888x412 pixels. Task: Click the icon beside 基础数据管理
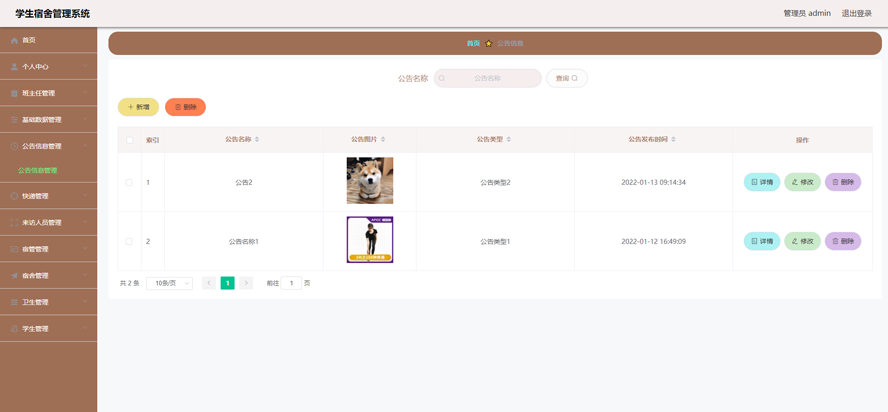coord(14,120)
